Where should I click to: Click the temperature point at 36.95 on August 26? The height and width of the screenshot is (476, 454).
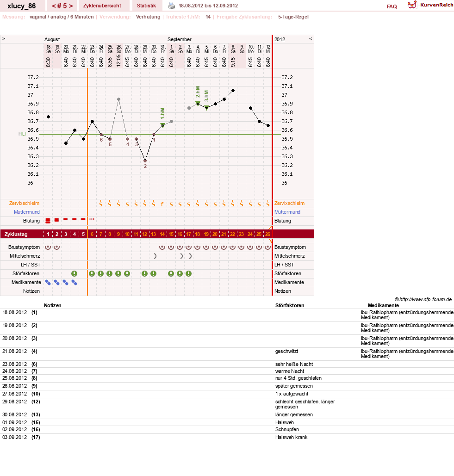pos(119,99)
